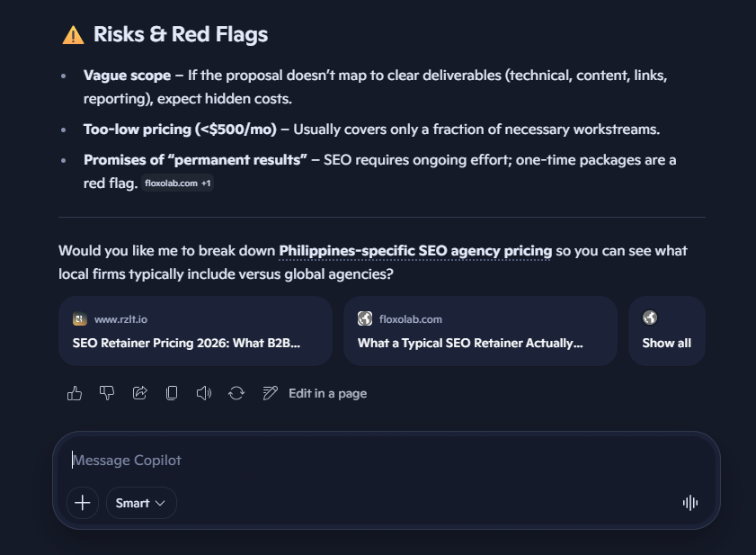This screenshot has width=756, height=555.
Task: Give the response a thumbs down
Action: click(107, 393)
